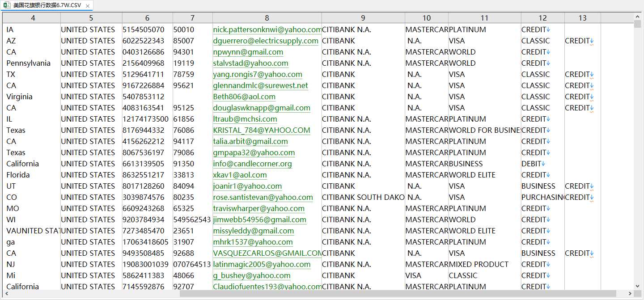
Task: Select column header 13
Action: (x=582, y=18)
